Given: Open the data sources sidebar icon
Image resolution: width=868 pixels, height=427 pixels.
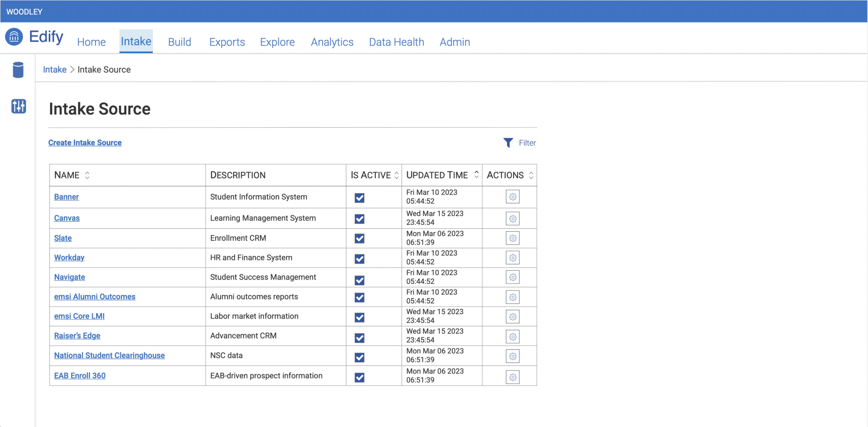Looking at the screenshot, I should [x=18, y=70].
